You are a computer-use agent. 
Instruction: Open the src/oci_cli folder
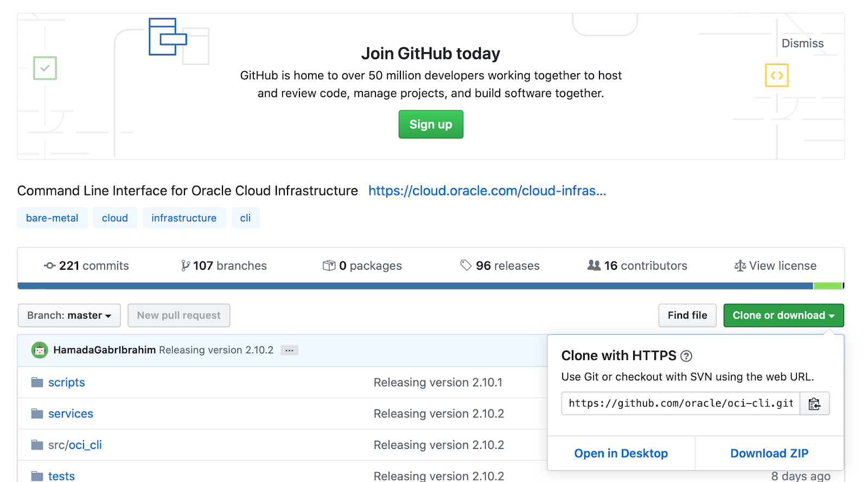75,445
